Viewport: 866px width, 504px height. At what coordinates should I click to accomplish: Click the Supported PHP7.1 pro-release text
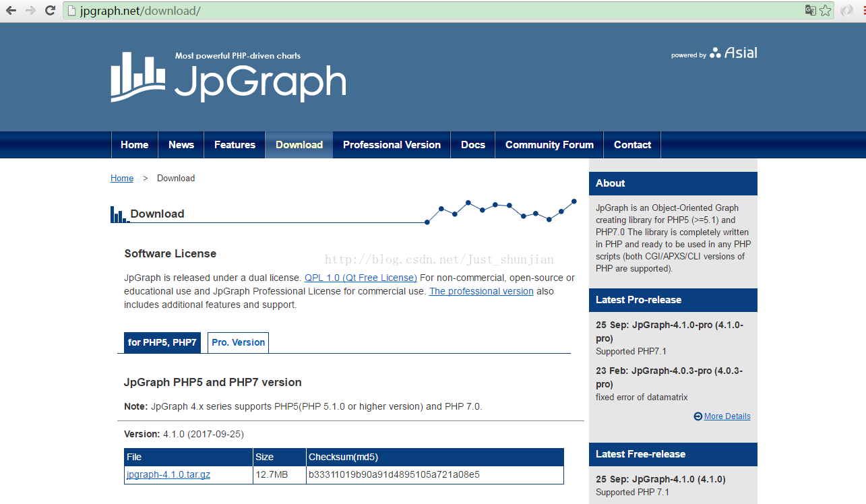pyautogui.click(x=631, y=351)
